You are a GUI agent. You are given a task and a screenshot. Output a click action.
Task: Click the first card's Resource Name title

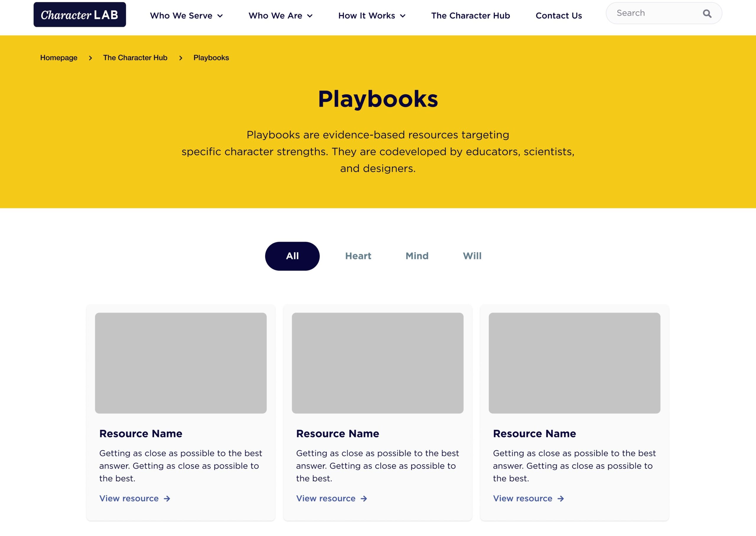[x=141, y=433]
